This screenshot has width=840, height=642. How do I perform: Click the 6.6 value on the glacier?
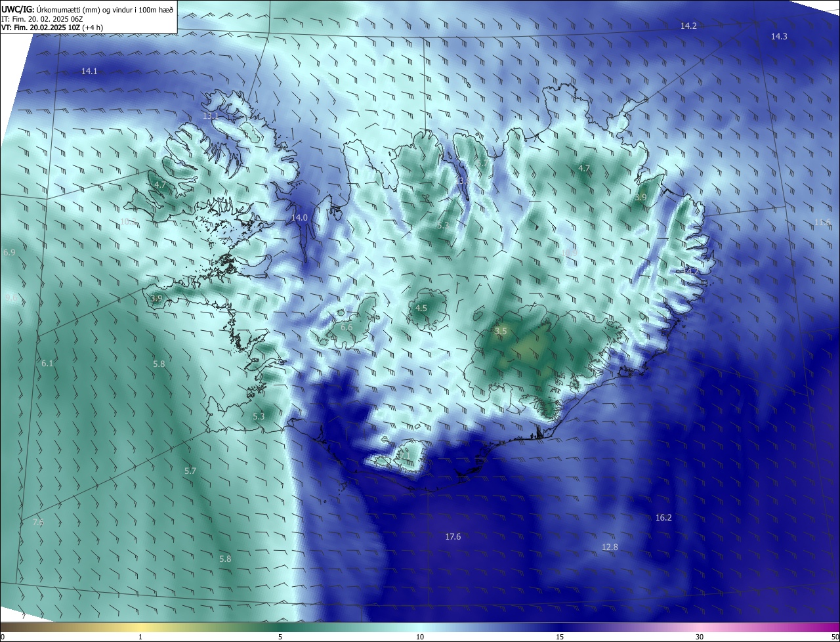(346, 327)
